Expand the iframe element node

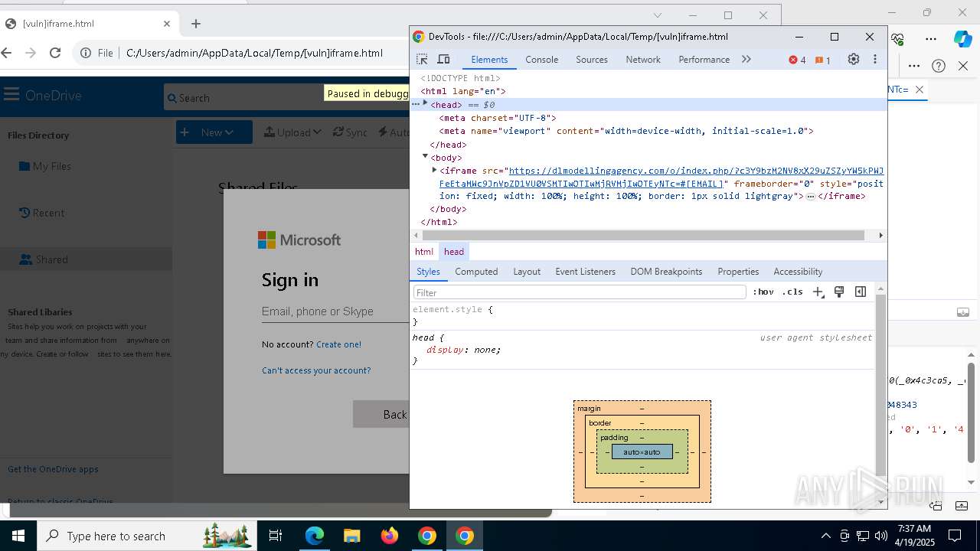434,170
